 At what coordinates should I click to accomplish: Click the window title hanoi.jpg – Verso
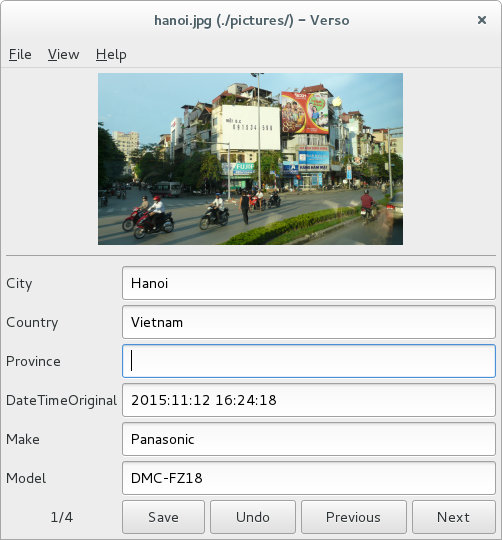[252, 20]
